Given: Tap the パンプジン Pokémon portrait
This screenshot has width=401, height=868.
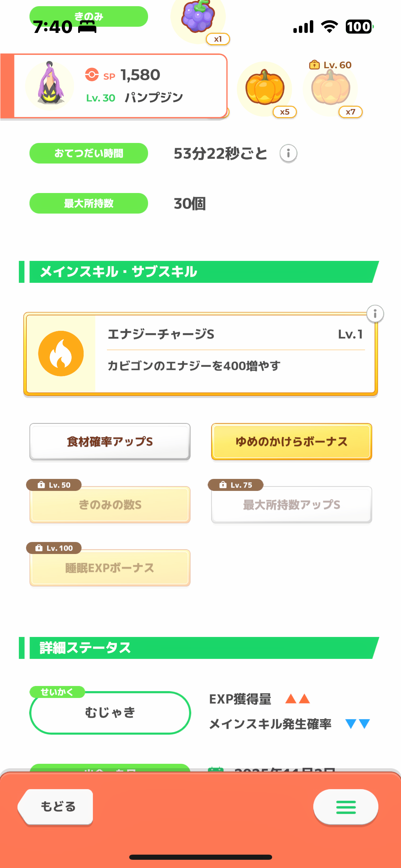Looking at the screenshot, I should [50, 84].
